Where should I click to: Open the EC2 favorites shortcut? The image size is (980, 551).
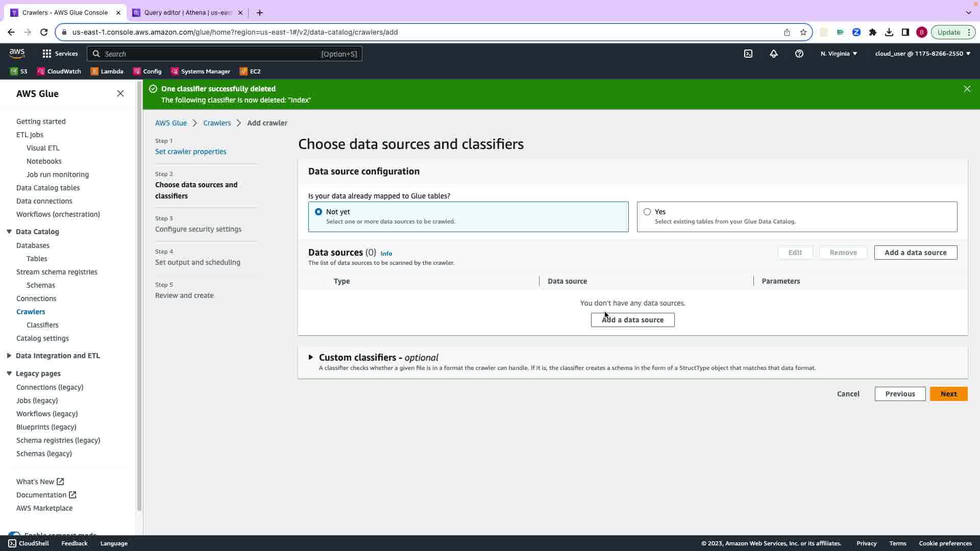[250, 71]
